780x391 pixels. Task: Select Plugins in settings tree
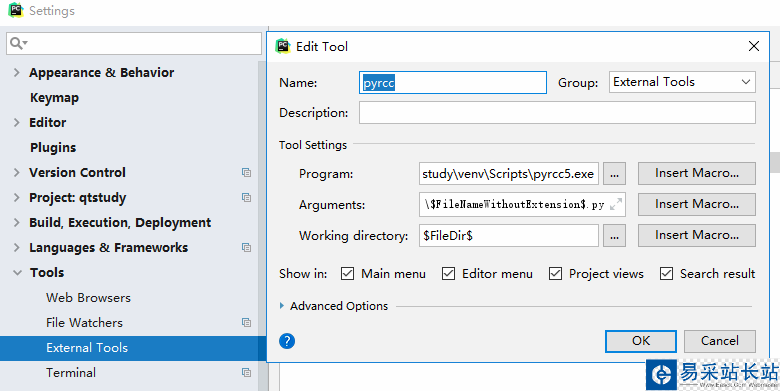[x=53, y=148]
